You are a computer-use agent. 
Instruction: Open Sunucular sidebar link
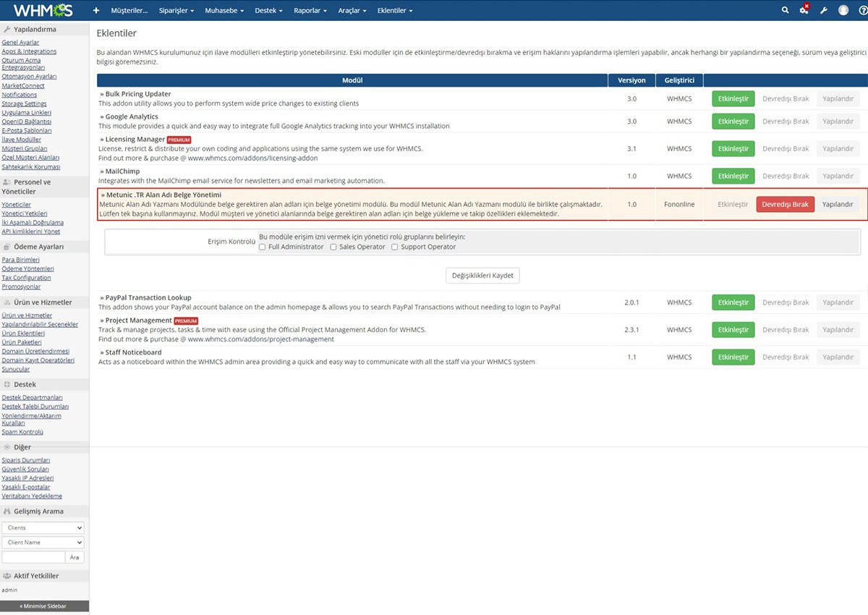pos(16,369)
